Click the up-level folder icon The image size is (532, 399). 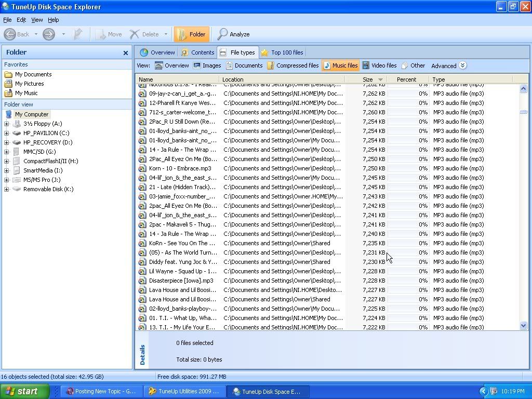tap(78, 34)
